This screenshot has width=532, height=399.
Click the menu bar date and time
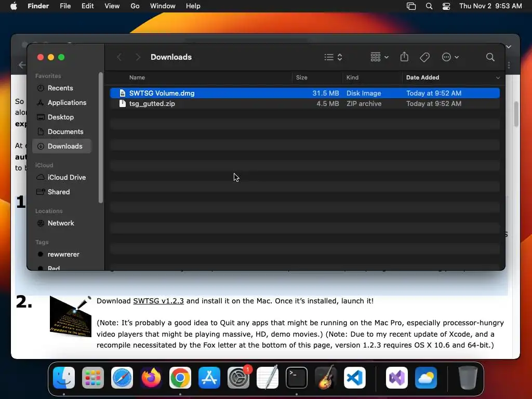[x=490, y=6]
